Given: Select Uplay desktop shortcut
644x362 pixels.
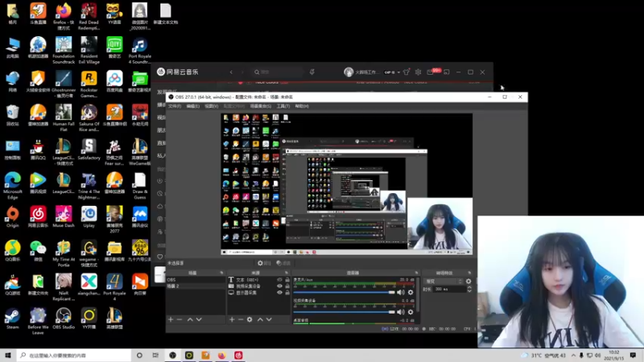Looking at the screenshot, I should point(89,217).
